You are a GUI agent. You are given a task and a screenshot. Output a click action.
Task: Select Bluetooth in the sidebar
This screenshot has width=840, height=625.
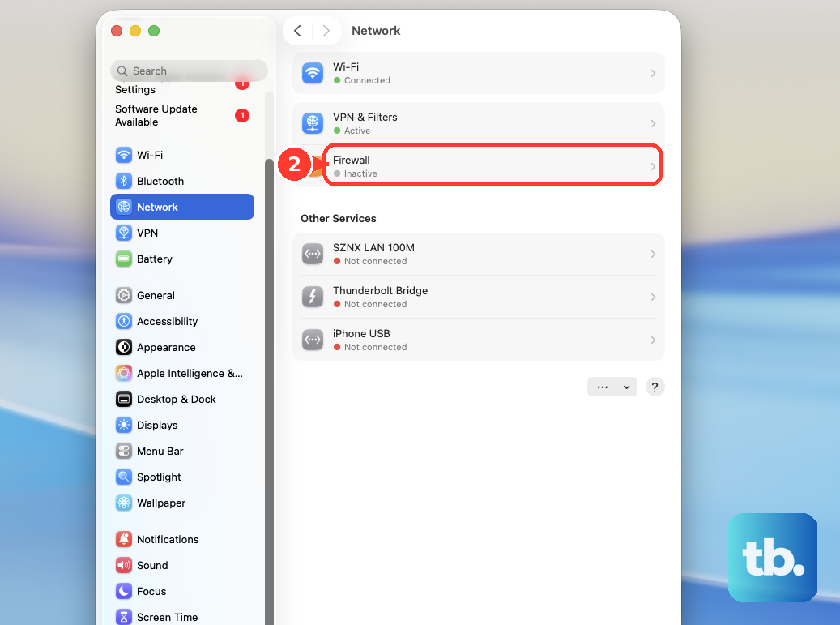(x=182, y=181)
